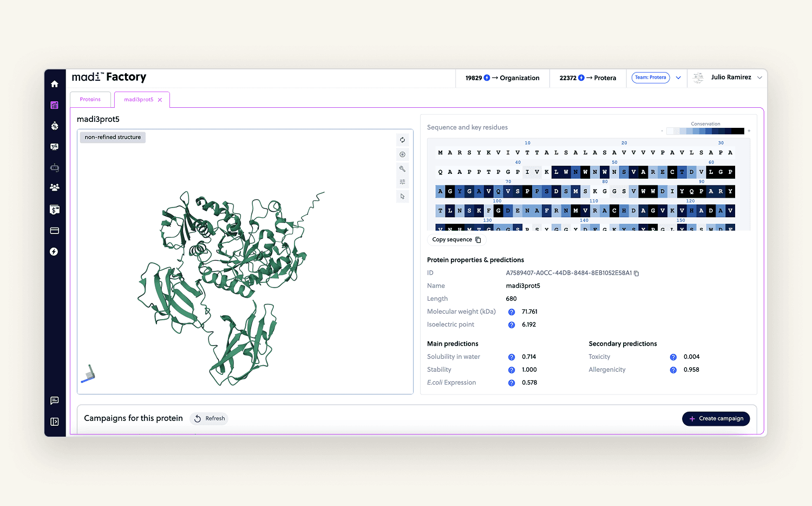Collapse the sidebar using the bottom panel icon
Image resolution: width=812 pixels, height=506 pixels.
(55, 421)
